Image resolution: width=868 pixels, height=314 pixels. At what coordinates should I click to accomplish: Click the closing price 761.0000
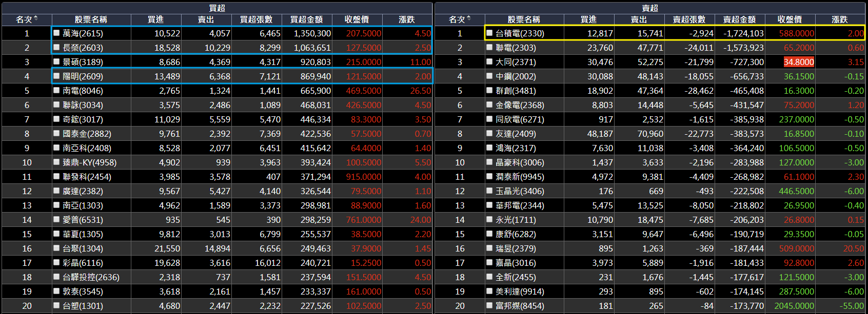(x=364, y=220)
